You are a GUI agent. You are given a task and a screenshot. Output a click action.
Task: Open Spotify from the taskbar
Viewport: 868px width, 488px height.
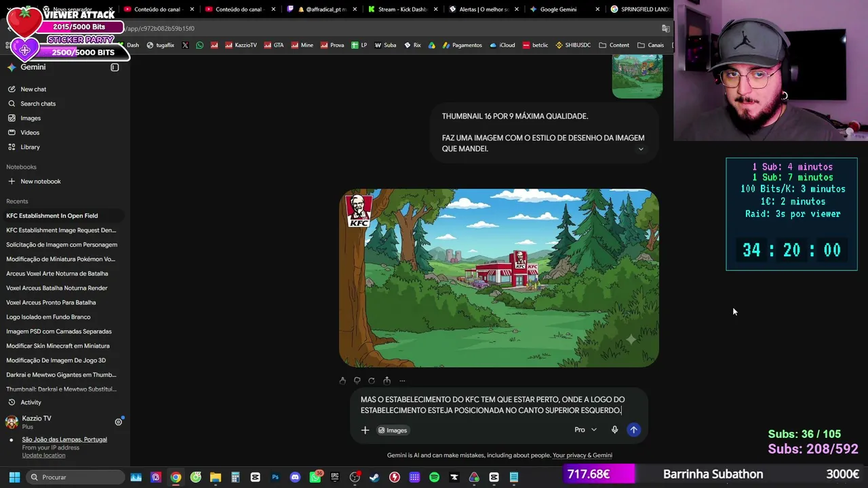[434, 477]
